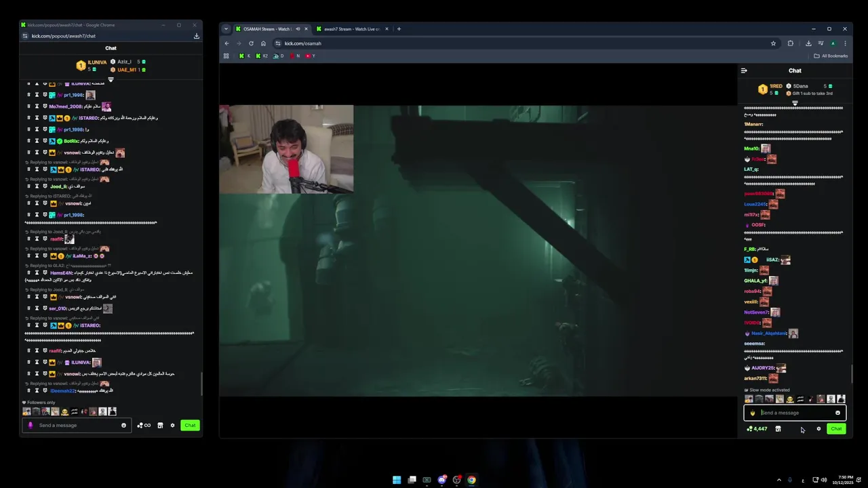The height and width of the screenshot is (488, 868).
Task: Open Chrome extensions puzzle icon
Action: tap(791, 43)
